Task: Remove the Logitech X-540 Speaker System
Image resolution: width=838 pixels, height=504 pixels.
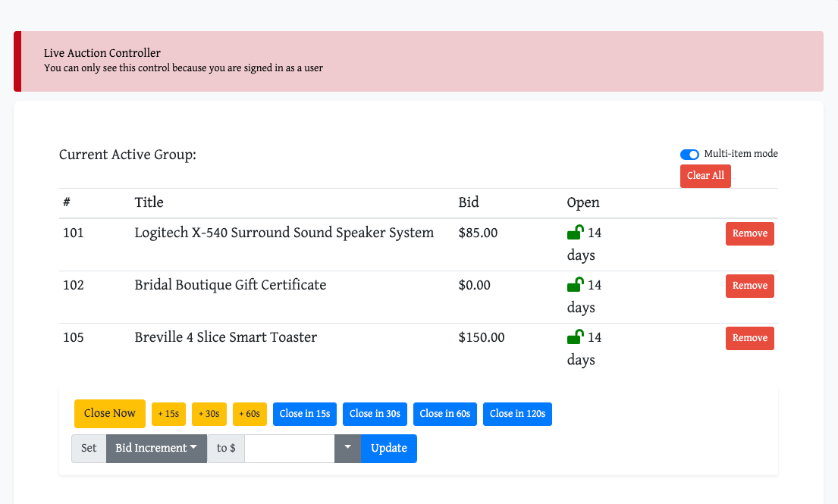Action: 750,234
